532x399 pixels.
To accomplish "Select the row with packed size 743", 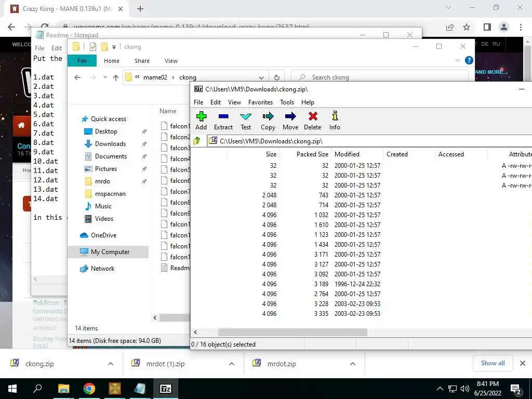I will click(362, 195).
